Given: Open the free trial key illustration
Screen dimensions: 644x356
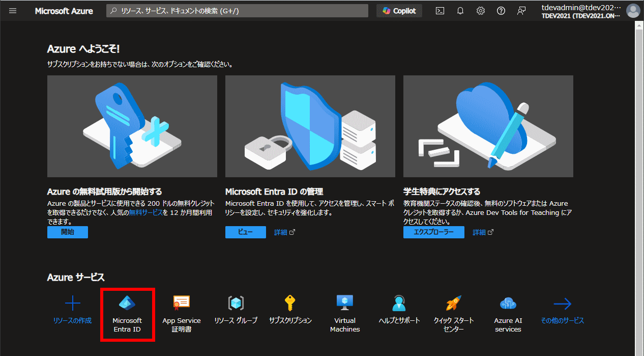Looking at the screenshot, I should click(x=132, y=126).
